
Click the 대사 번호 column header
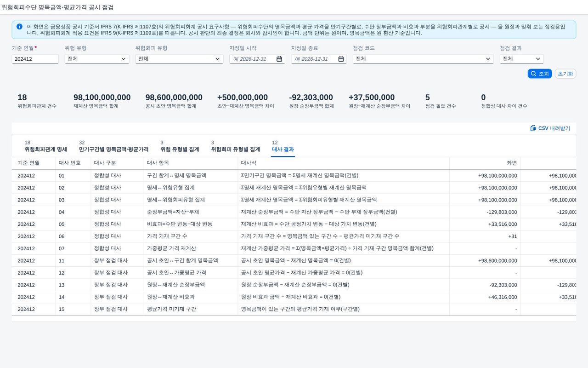73,163
